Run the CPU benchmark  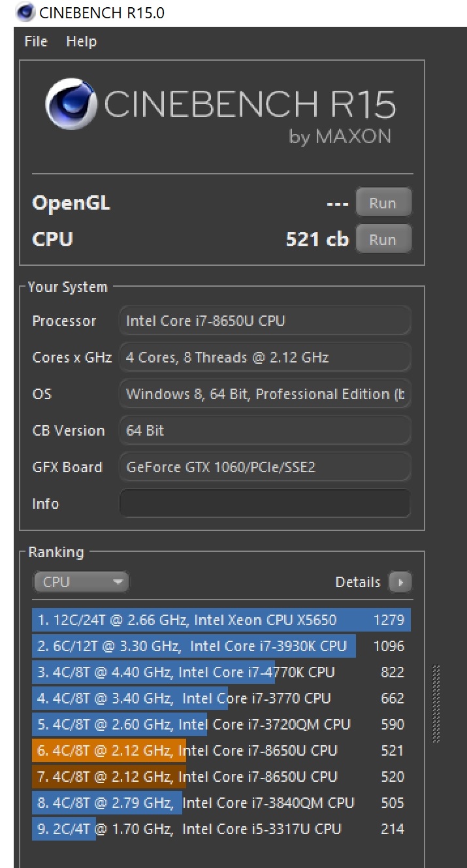(383, 239)
